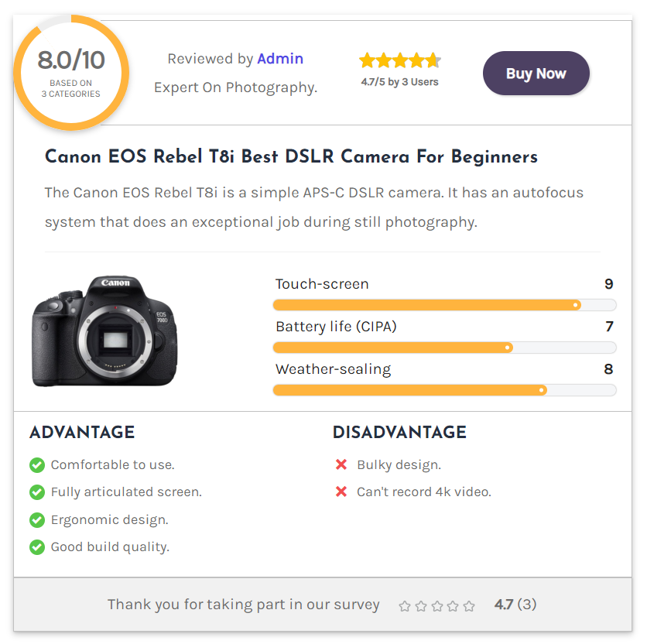Click the Weather-sealing score bar
Image resolution: width=647 pixels, height=644 pixels.
click(x=444, y=390)
